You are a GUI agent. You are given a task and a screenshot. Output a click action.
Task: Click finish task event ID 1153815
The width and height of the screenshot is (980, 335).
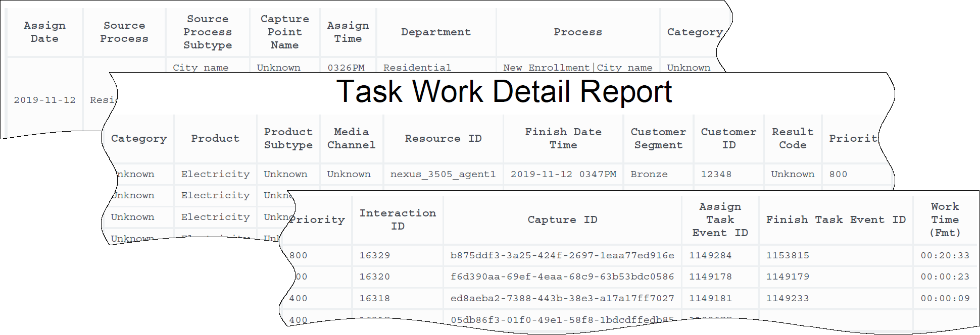(x=788, y=255)
